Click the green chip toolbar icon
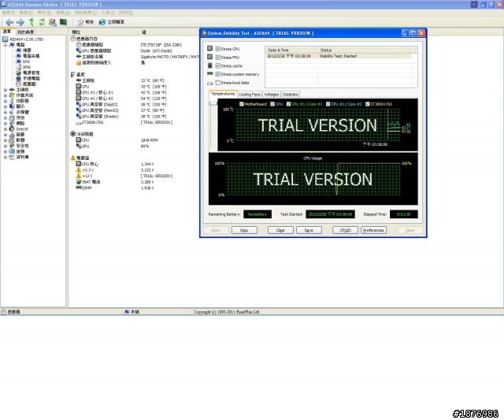Image resolution: width=504 pixels, height=420 pixels. [x=63, y=22]
